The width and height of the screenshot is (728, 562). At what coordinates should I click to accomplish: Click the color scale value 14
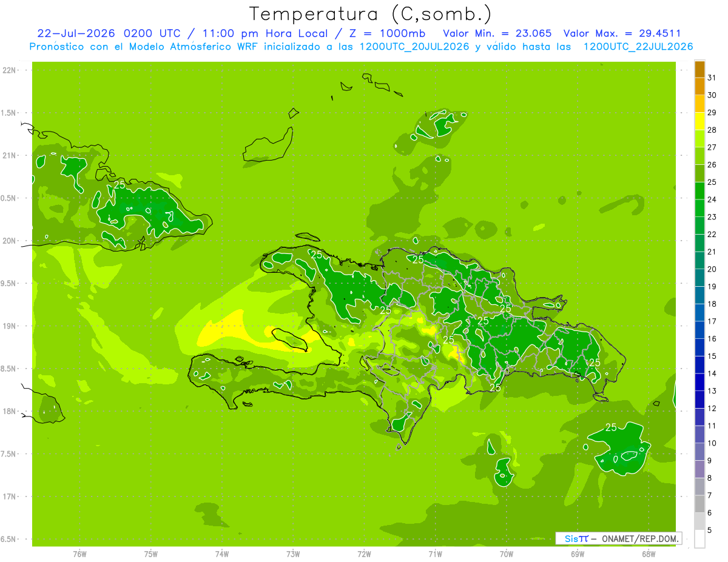coord(712,373)
